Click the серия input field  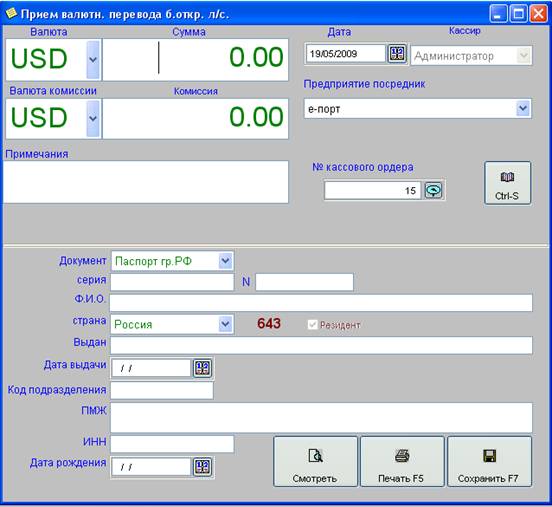pyautogui.click(x=172, y=282)
